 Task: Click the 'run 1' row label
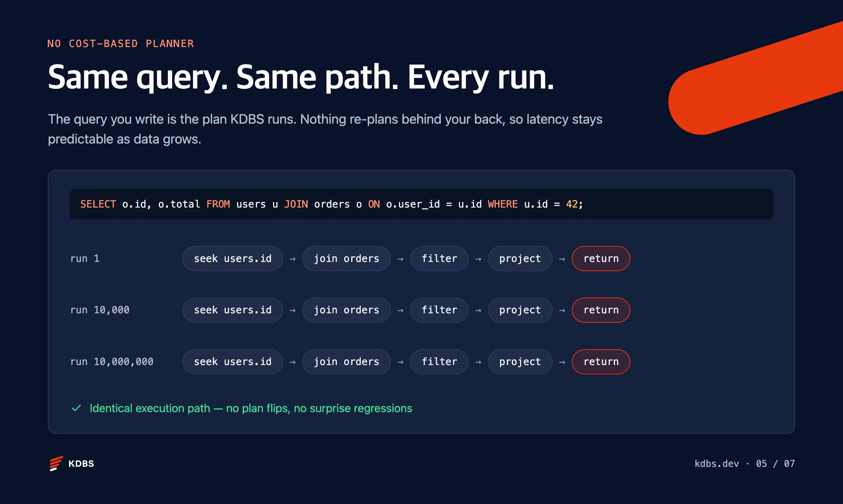pyautogui.click(x=85, y=258)
